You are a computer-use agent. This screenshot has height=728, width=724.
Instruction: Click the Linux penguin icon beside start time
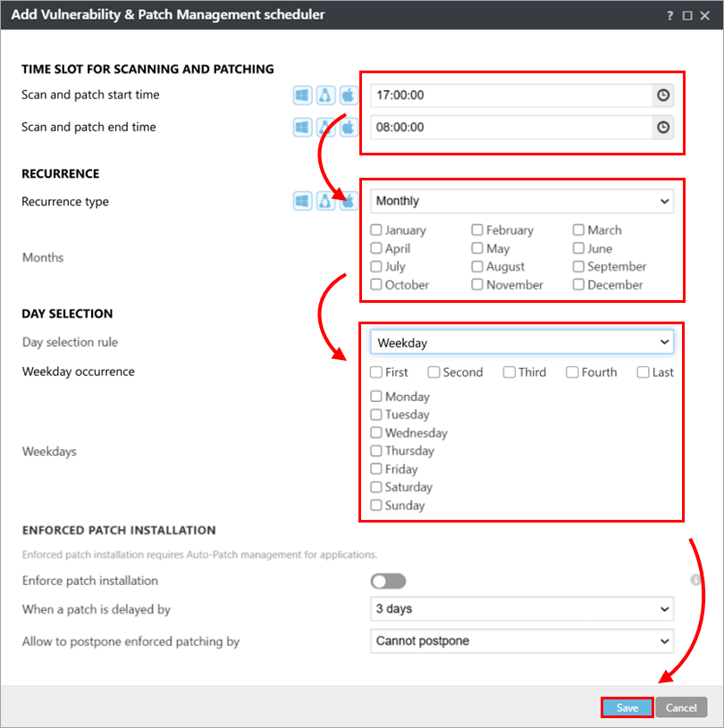(325, 96)
